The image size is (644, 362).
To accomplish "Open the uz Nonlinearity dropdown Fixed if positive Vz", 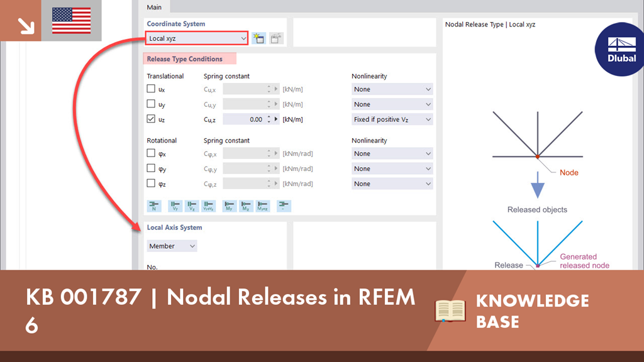I will [x=392, y=119].
